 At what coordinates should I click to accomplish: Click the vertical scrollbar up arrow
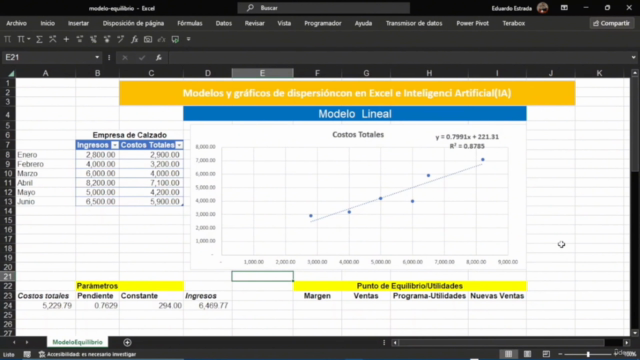tap(635, 73)
